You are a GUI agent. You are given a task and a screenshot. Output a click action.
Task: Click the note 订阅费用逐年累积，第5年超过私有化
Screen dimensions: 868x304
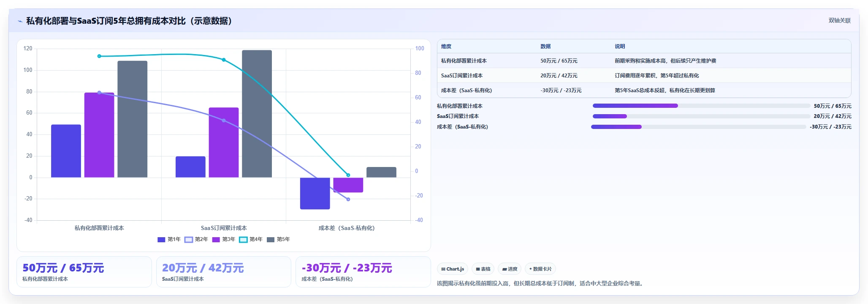tap(657, 76)
